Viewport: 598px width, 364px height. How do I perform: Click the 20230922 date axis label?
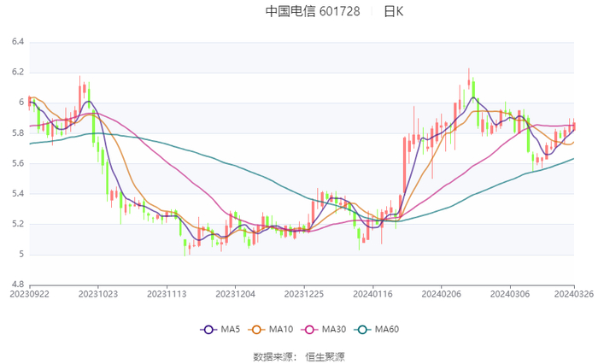pos(29,294)
